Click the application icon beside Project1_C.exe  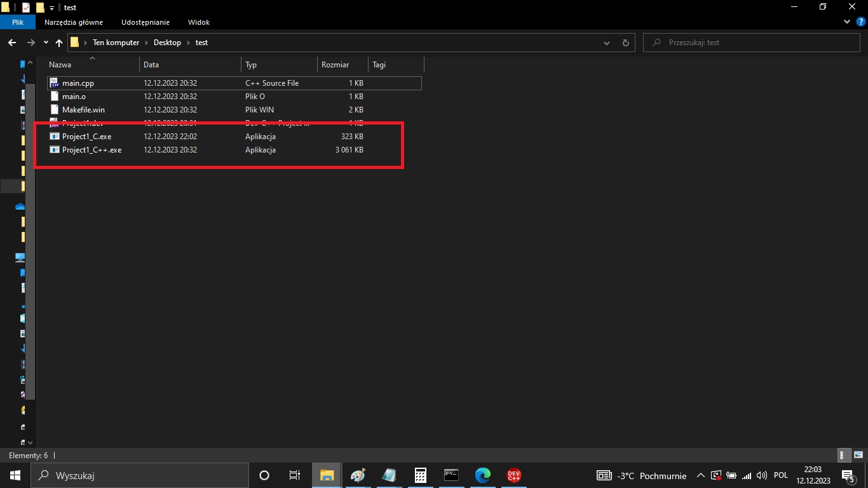coord(55,137)
